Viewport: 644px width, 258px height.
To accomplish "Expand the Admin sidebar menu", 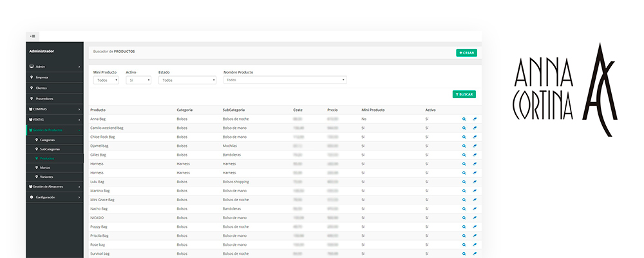I will point(55,66).
